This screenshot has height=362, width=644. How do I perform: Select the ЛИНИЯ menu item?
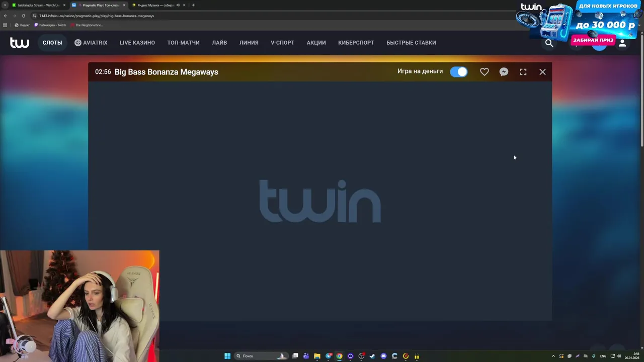click(x=249, y=43)
